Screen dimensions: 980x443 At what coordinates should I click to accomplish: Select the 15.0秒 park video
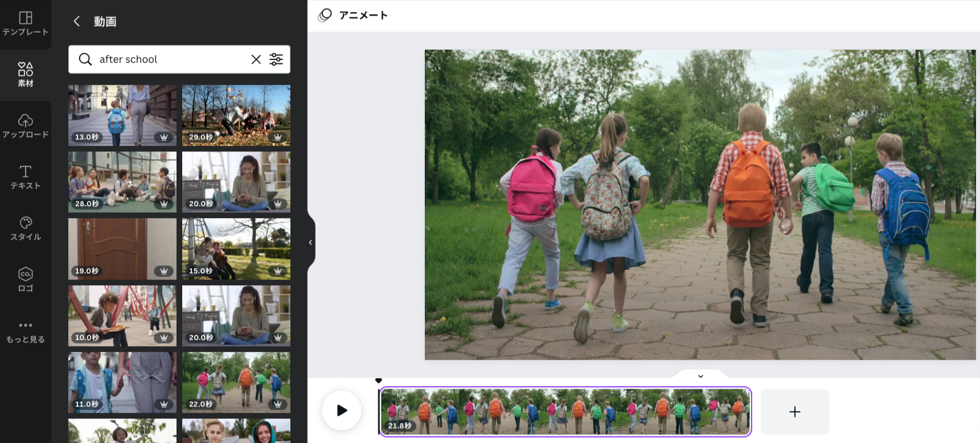236,249
